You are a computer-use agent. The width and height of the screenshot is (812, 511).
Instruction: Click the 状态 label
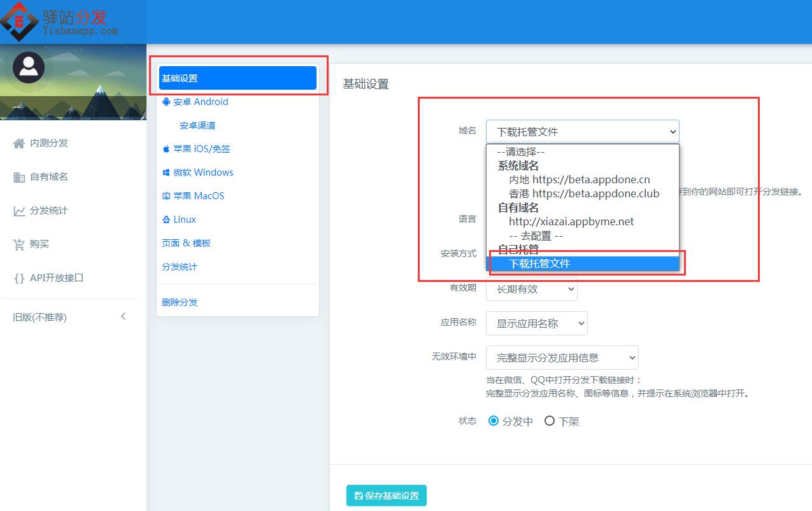click(x=467, y=421)
